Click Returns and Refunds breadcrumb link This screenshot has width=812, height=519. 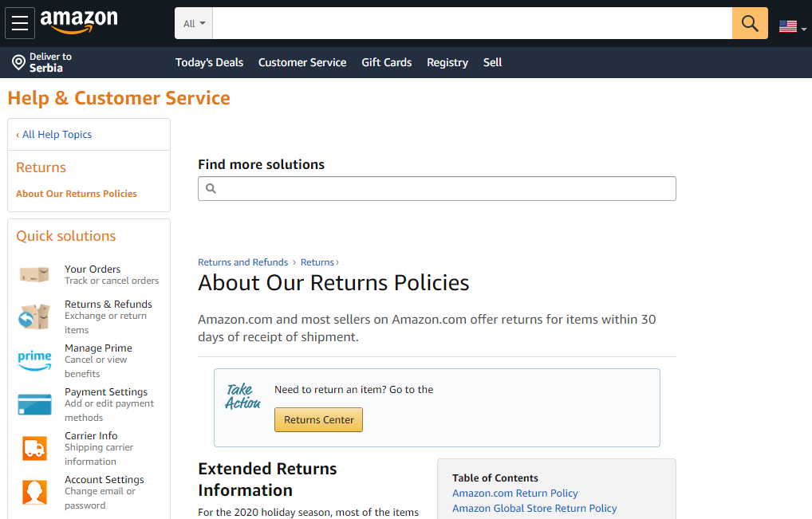(x=242, y=262)
